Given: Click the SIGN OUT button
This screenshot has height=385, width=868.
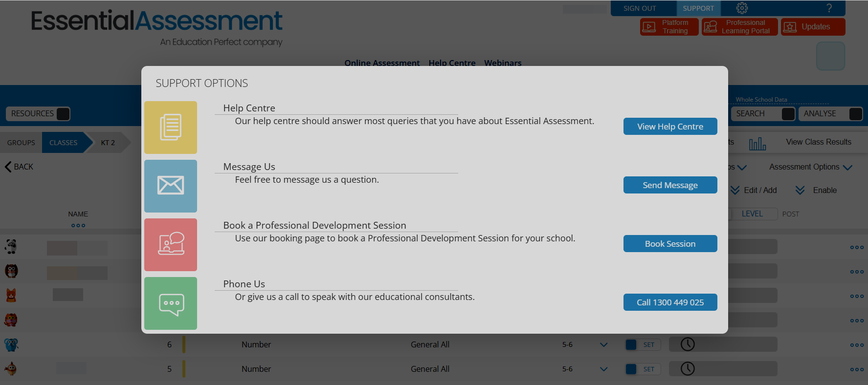Looking at the screenshot, I should click(x=640, y=8).
